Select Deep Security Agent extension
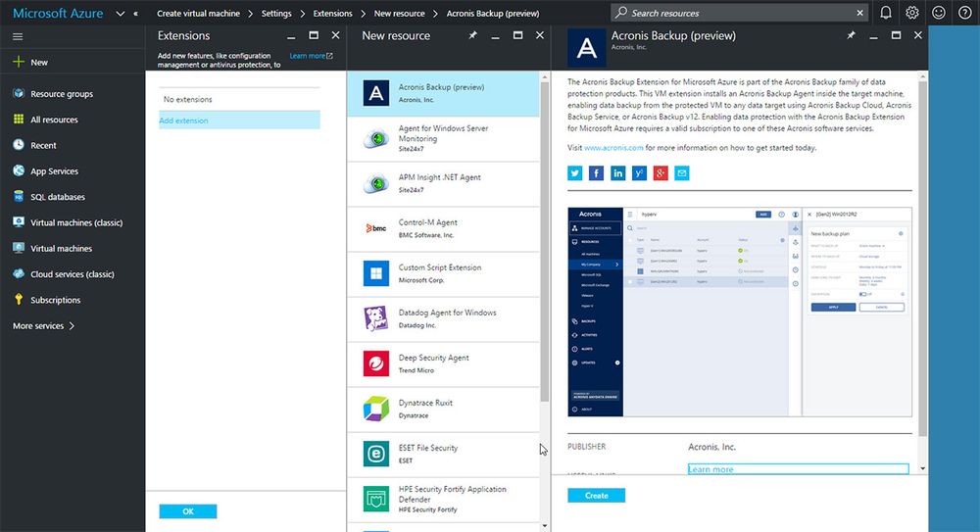The width and height of the screenshot is (980, 532). point(443,363)
